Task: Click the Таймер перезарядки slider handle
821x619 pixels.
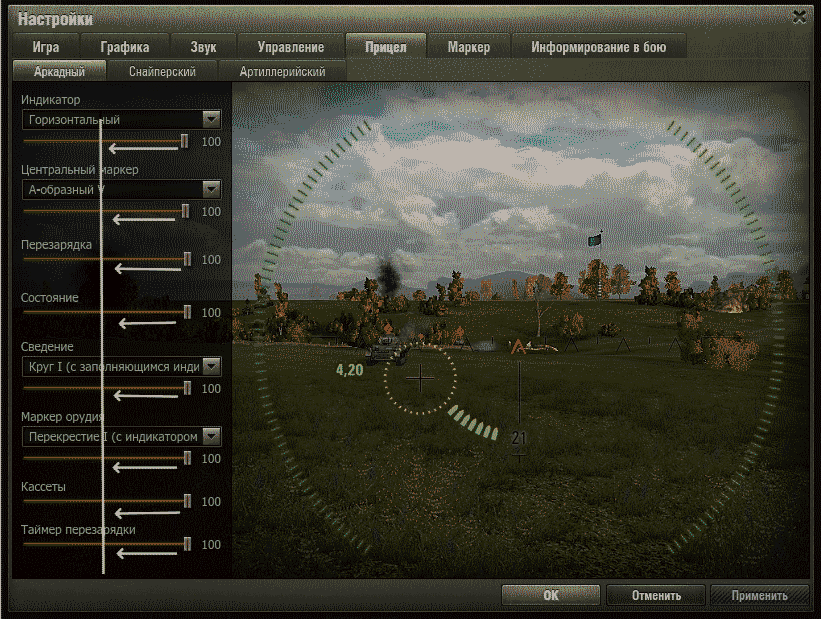Action: [x=187, y=544]
